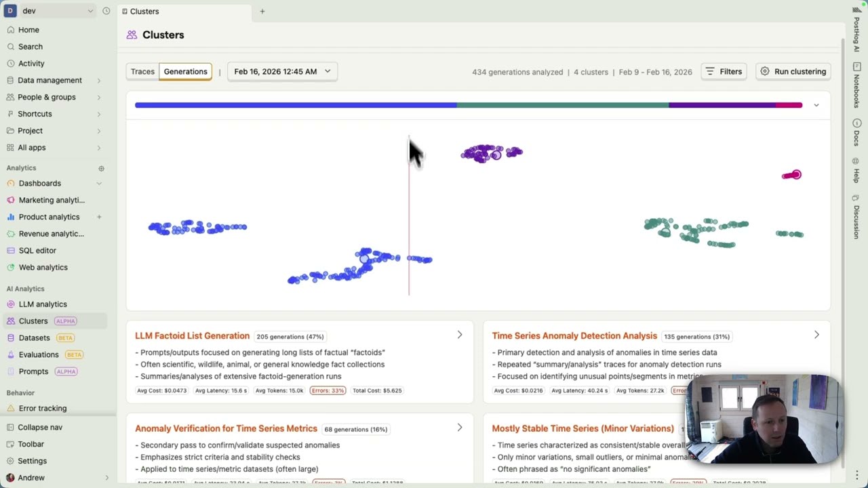Open Anomaly Verification for Time Series Metrics

226,429
